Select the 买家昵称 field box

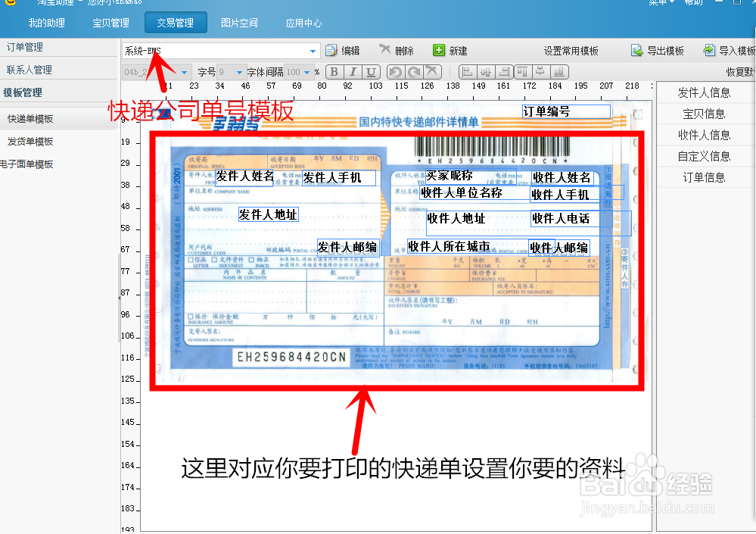[471, 176]
